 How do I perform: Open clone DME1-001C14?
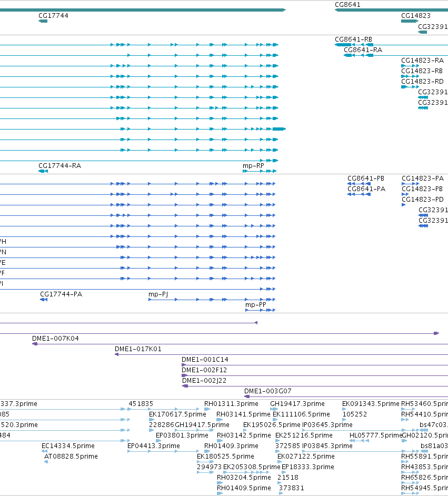tap(205, 359)
